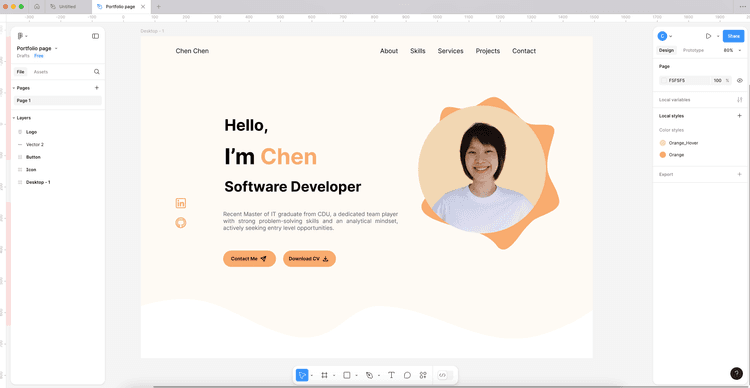Select the Rectangle shape tool

coord(347,376)
